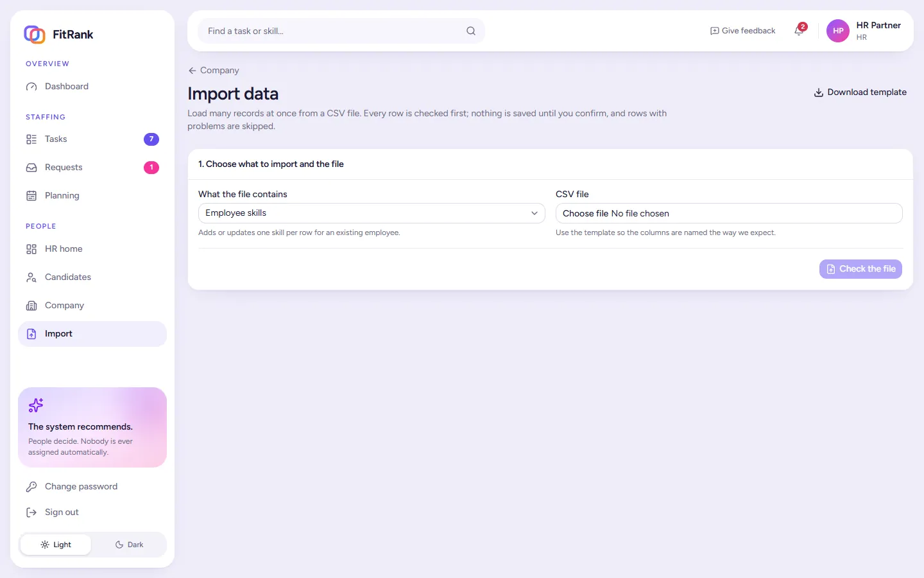This screenshot has height=578, width=924.
Task: Open the HR home sidebar item
Action: (92, 249)
